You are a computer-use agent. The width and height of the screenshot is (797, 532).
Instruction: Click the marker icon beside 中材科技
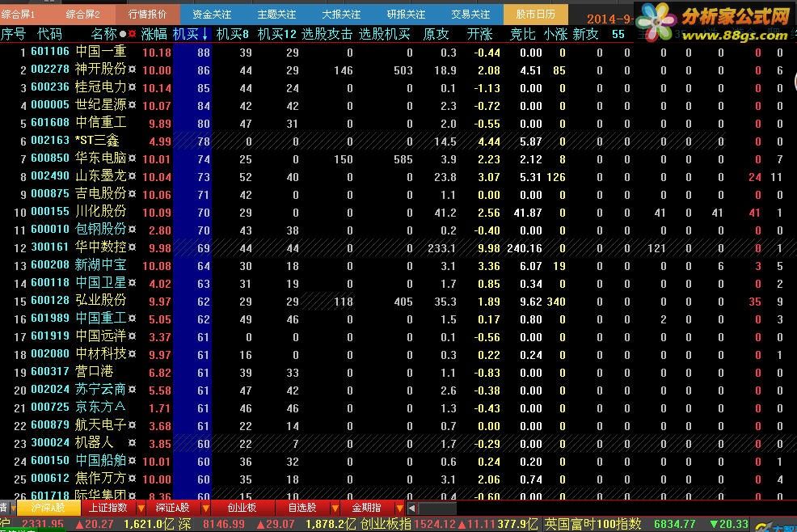pos(132,354)
